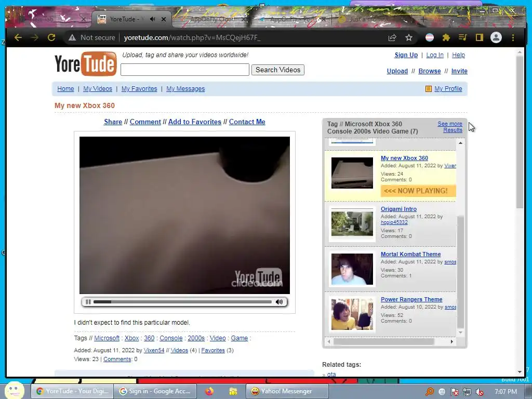The width and height of the screenshot is (532, 399).
Task: Click the magnifier icon in system tray
Action: 430,392
